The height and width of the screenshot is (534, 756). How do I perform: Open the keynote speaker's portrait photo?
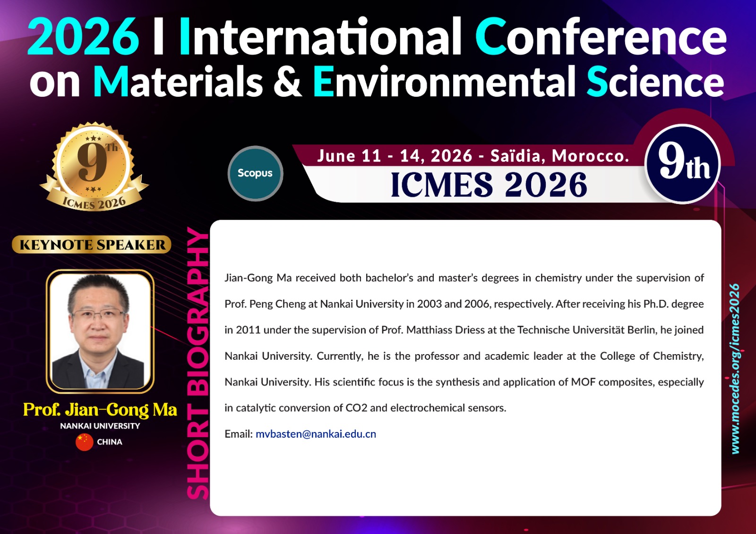(100, 331)
